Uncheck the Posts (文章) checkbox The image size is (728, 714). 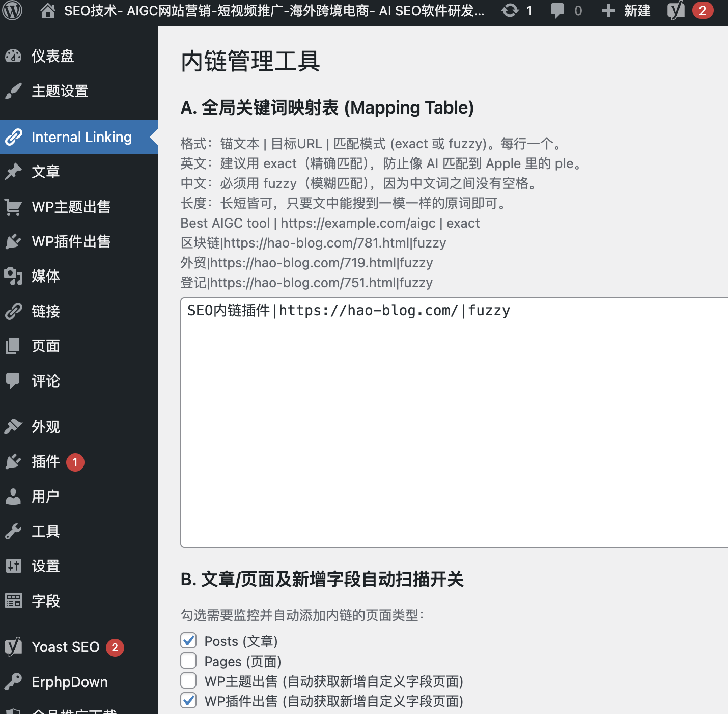point(188,640)
